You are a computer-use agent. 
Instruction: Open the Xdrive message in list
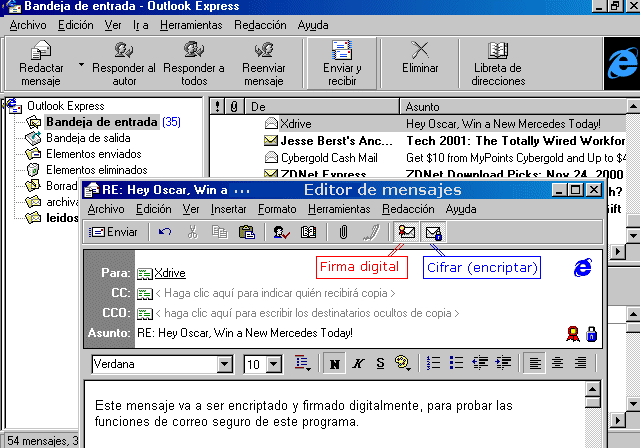pos(418,124)
